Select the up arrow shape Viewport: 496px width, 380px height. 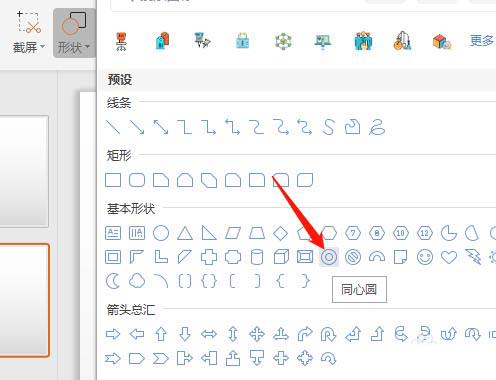161,334
